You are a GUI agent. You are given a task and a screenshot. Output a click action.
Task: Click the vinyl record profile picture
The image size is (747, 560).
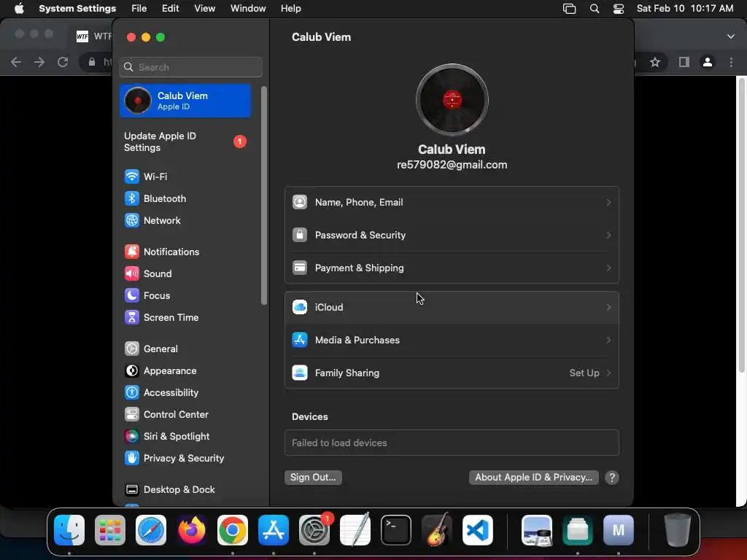coord(452,100)
